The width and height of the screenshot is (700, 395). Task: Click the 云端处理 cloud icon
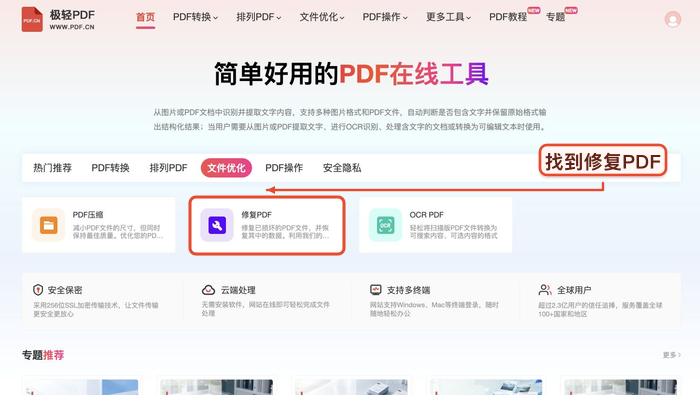[x=208, y=290]
